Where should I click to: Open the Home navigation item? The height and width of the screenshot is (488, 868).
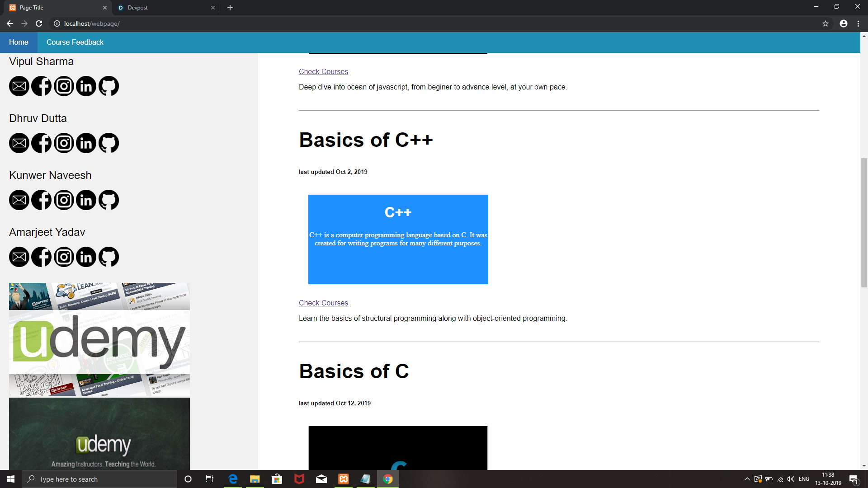(19, 42)
